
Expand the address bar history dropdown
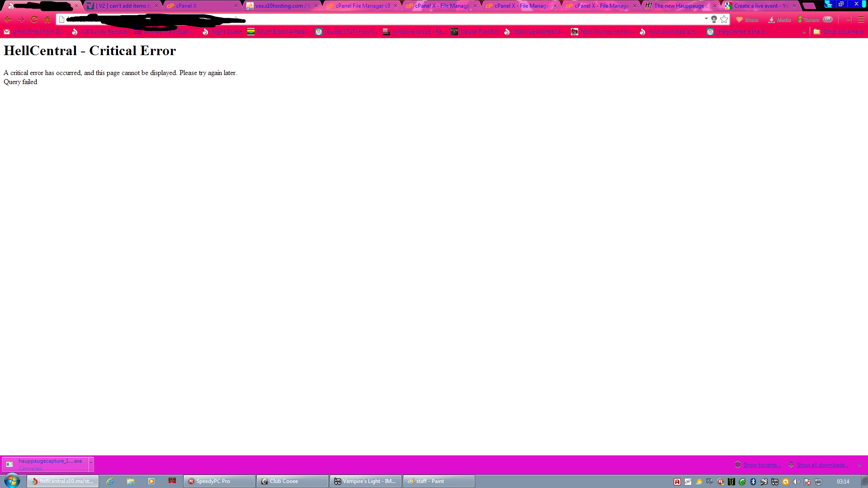point(706,19)
